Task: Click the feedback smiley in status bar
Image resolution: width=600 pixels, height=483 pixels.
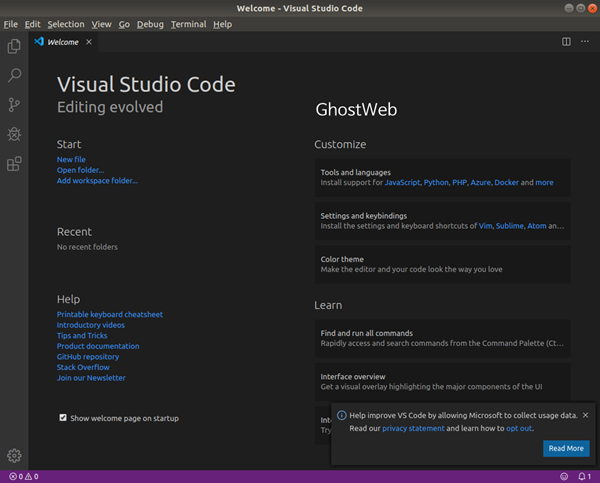Action: [564, 476]
